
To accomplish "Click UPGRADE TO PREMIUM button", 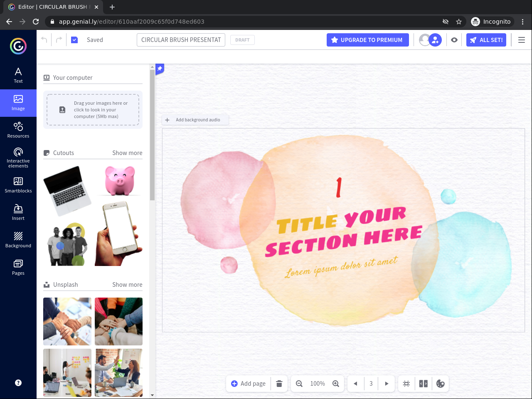I will click(x=368, y=40).
